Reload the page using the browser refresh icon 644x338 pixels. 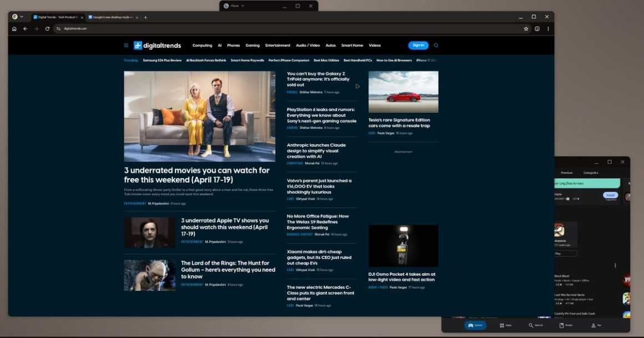click(x=47, y=28)
